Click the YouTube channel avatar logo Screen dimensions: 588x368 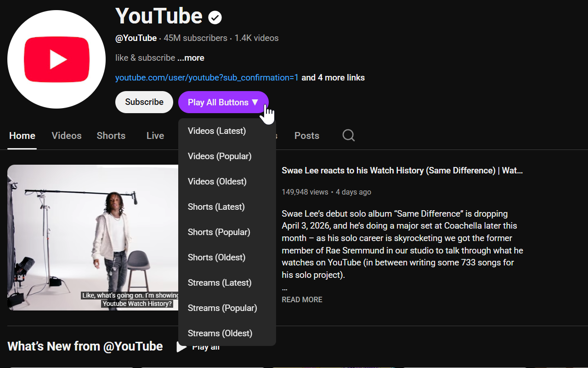click(57, 59)
